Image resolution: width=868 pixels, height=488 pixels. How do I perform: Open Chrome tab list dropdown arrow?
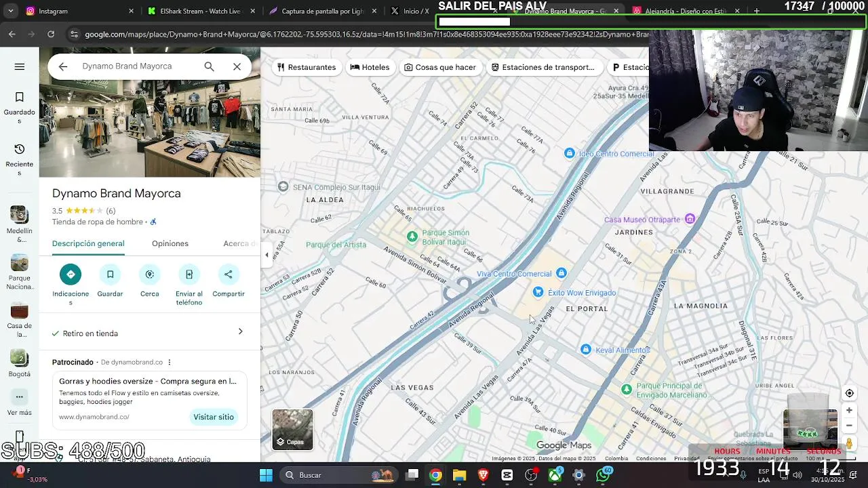tap(10, 11)
